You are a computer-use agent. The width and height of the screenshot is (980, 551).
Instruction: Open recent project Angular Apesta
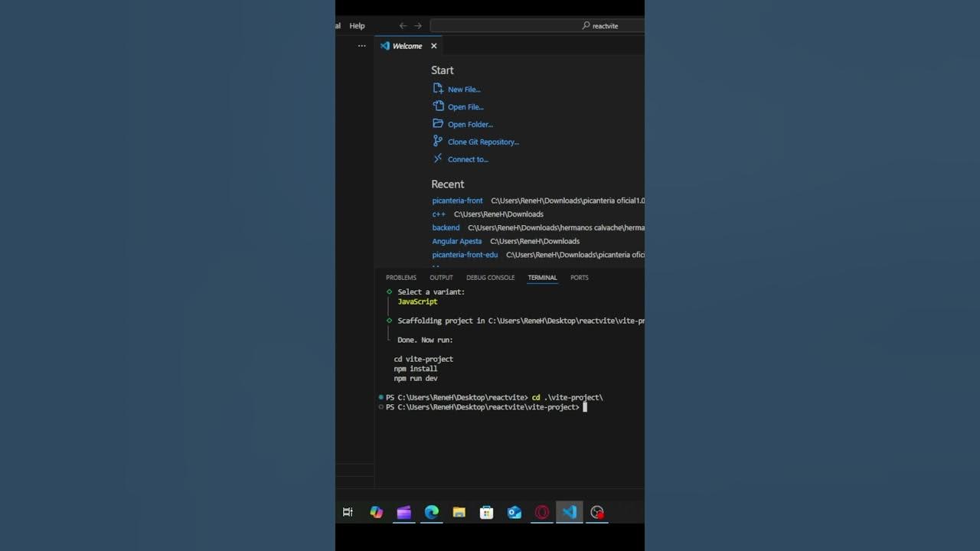(457, 241)
